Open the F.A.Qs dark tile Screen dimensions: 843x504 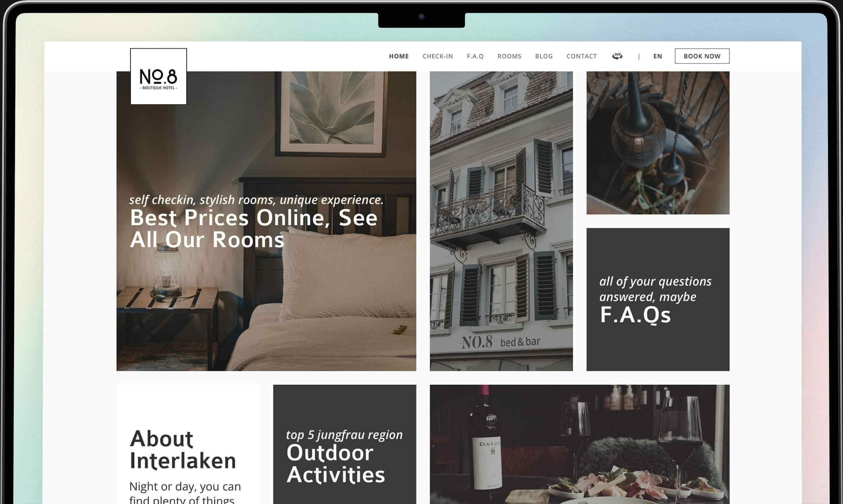[658, 299]
